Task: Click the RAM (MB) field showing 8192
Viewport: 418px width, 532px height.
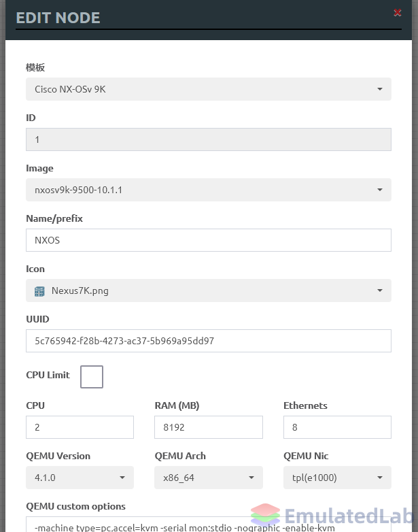Action: pos(209,427)
